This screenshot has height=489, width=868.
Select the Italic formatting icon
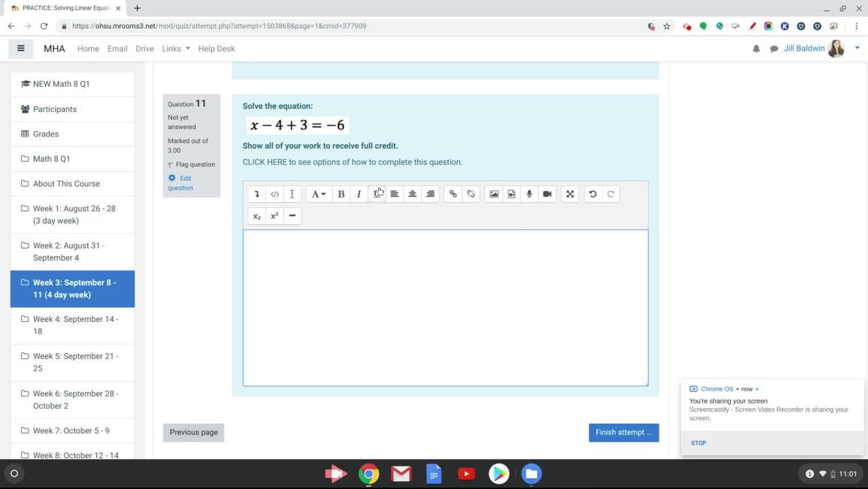pos(359,194)
